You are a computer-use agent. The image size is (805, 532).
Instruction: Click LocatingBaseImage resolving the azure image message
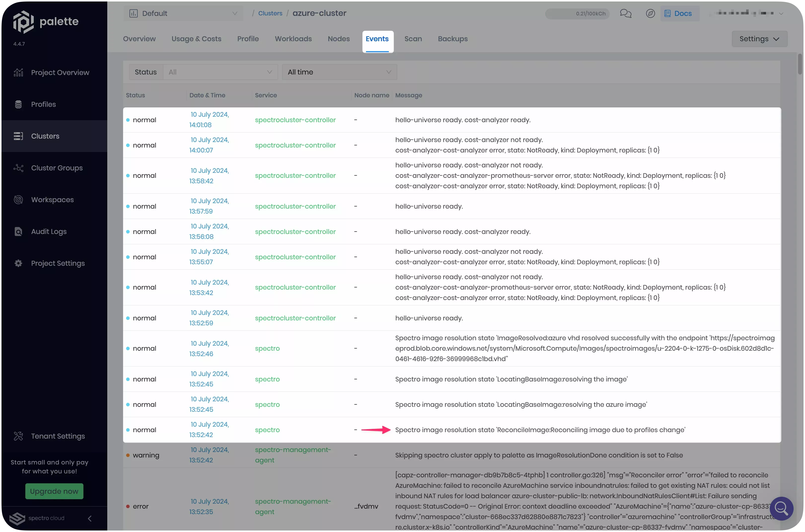click(x=521, y=404)
